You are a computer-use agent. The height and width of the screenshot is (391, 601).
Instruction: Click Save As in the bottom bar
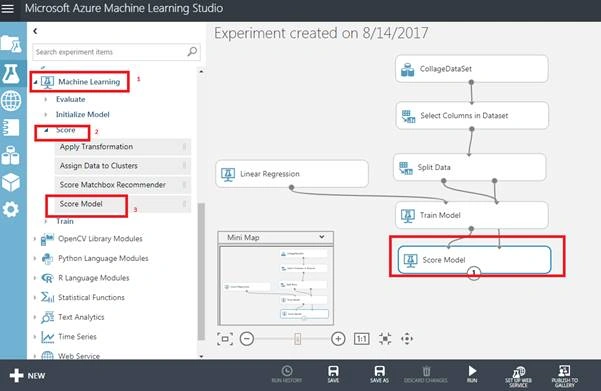click(x=379, y=374)
